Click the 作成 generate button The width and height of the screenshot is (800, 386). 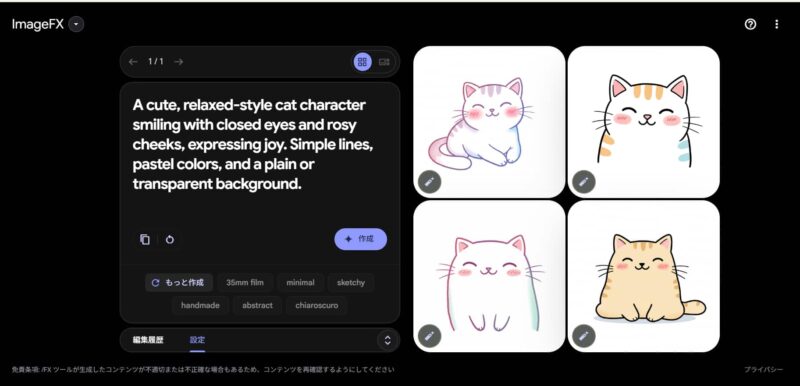(361, 239)
